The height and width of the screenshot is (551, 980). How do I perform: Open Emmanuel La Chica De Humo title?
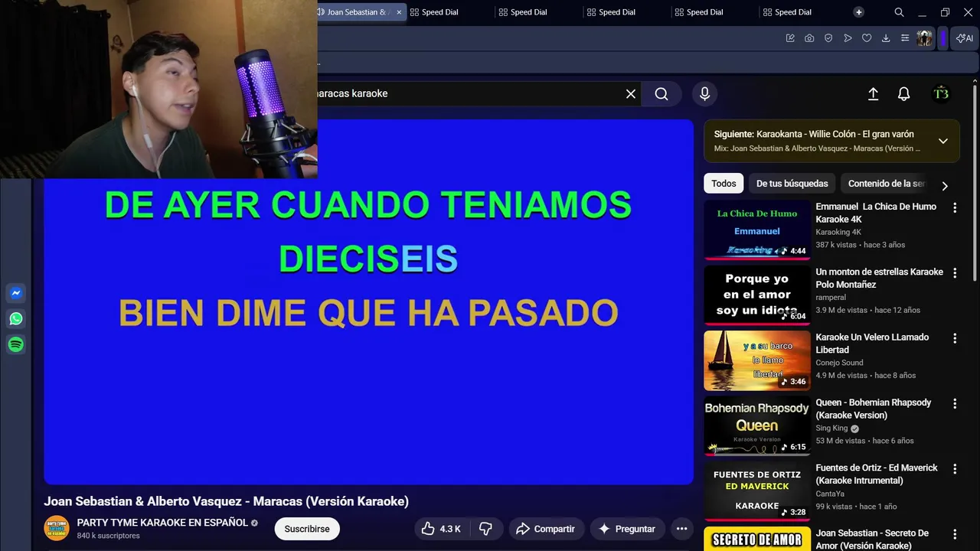coord(876,213)
